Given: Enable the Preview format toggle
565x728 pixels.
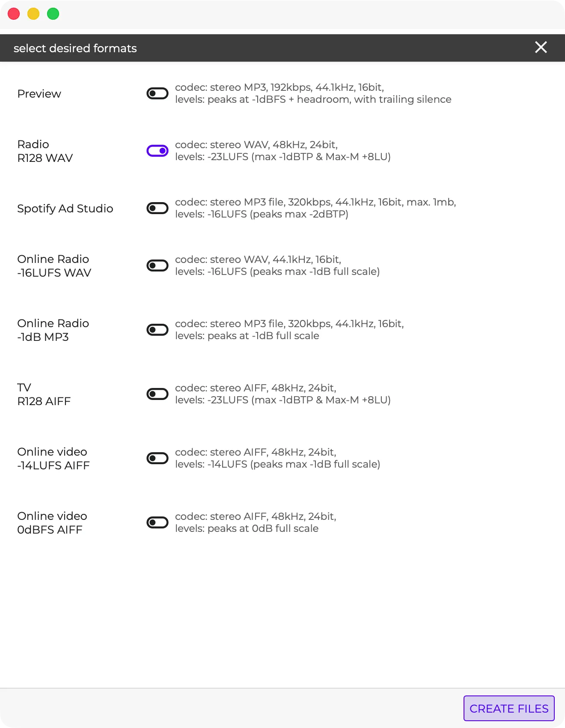Looking at the screenshot, I should coord(158,93).
